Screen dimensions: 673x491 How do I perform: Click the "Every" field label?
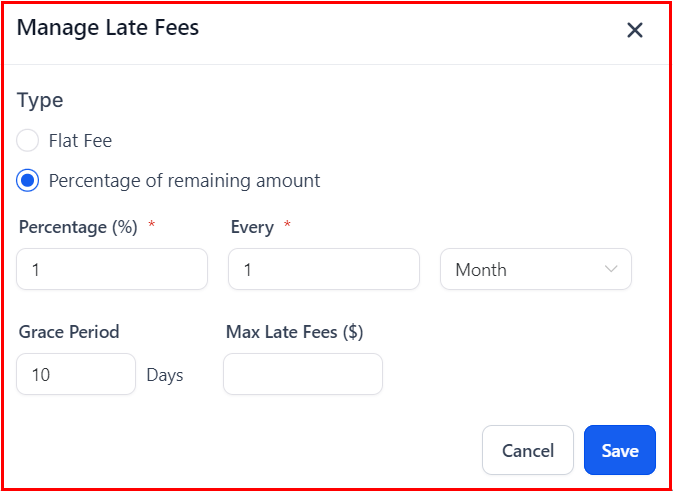(252, 227)
